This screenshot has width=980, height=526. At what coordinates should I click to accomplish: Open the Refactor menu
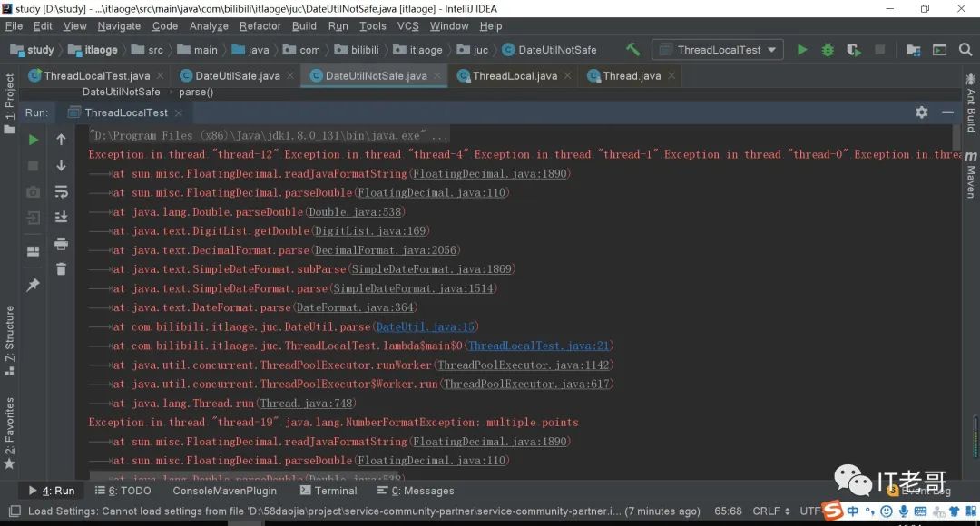[260, 26]
